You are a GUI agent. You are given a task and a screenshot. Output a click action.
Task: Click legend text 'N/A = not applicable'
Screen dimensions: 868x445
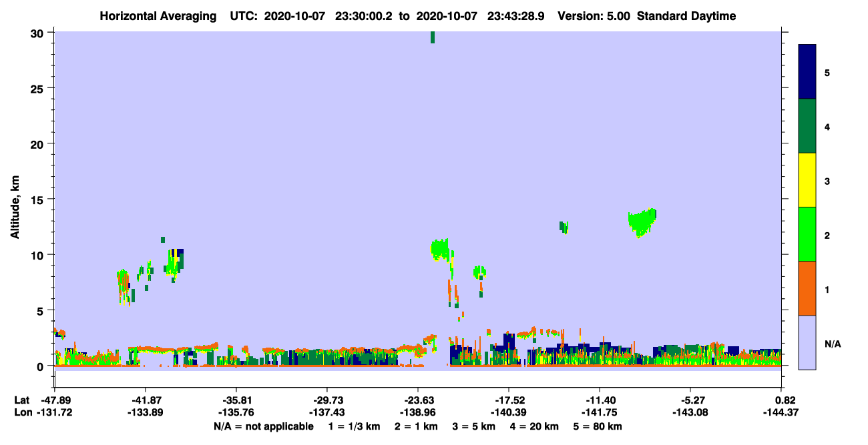[x=263, y=426]
